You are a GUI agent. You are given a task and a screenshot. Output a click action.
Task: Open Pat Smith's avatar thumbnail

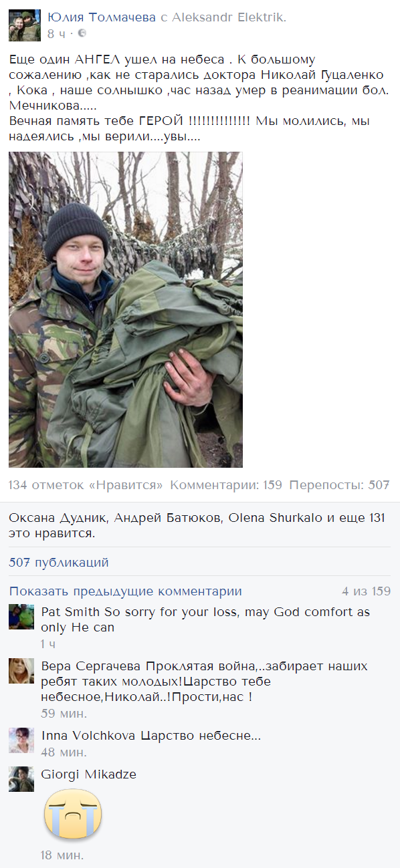(21, 617)
